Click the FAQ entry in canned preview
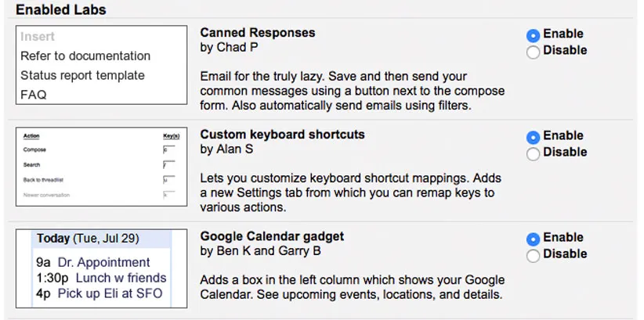This screenshot has height=320, width=644. pos(34,95)
